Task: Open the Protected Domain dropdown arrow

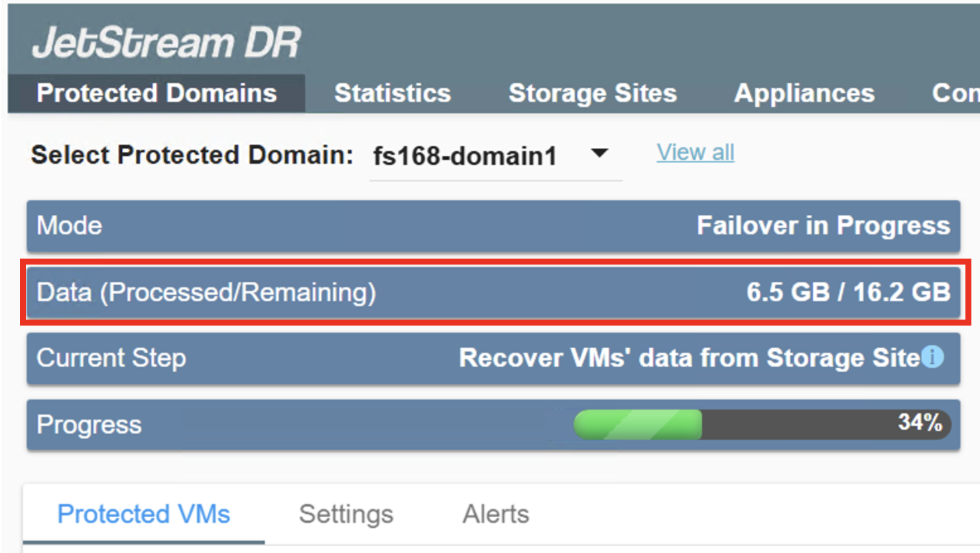Action: click(x=599, y=153)
